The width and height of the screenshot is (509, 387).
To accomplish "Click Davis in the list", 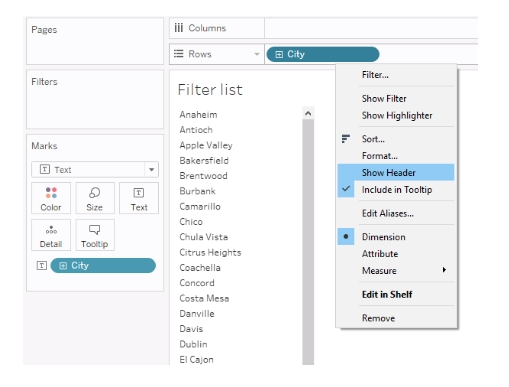I will [x=191, y=329].
